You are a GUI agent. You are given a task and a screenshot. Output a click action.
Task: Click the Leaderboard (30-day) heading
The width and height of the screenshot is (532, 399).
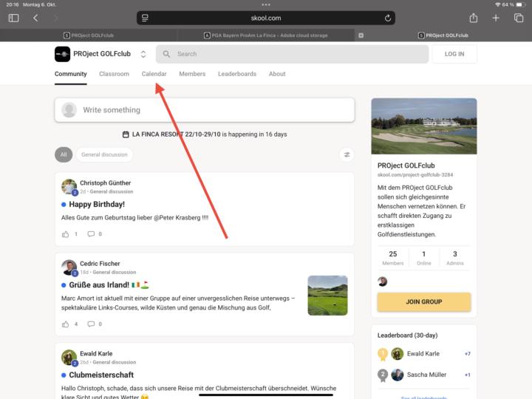tap(407, 335)
